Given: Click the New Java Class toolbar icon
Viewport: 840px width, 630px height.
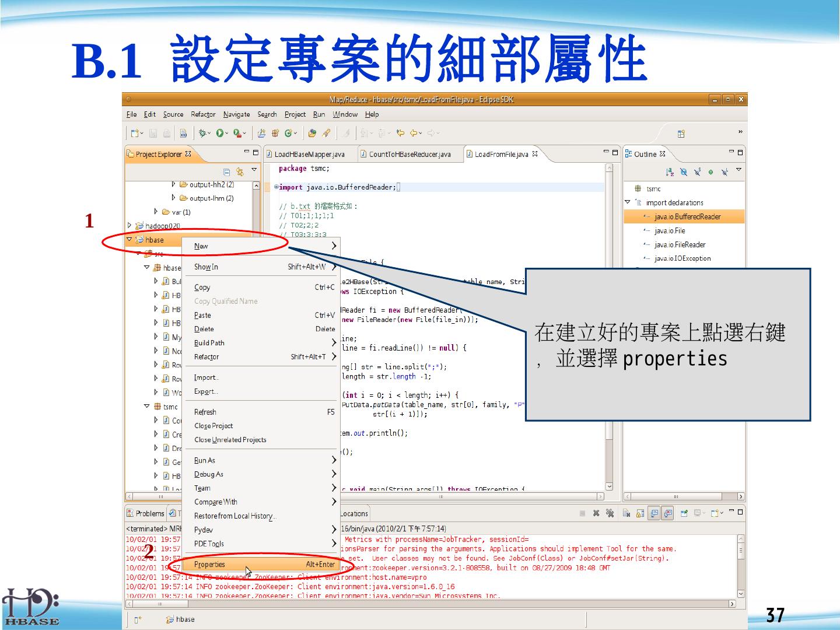Looking at the screenshot, I should 289,134.
